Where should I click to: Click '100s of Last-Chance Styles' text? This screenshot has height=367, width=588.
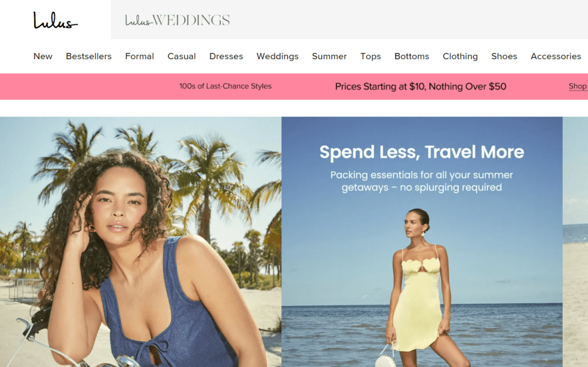[x=225, y=86]
